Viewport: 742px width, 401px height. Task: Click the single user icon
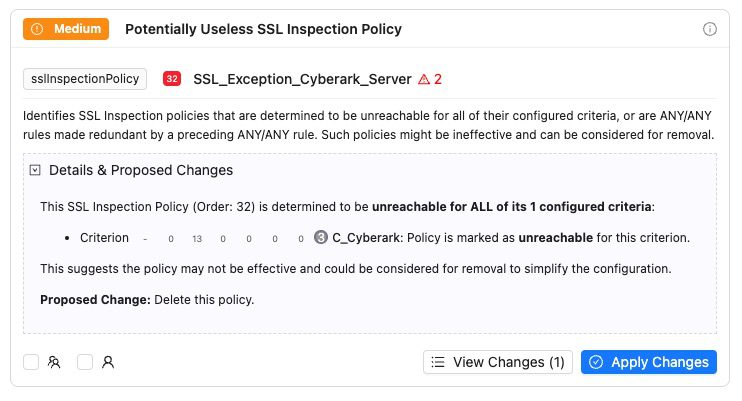tap(108, 362)
